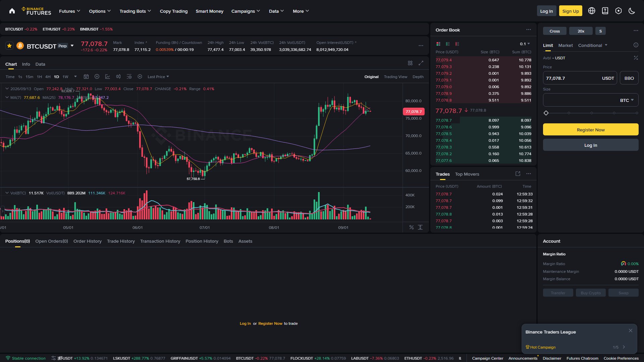Select the 4H chart interval
This screenshot has width=644, height=362.
click(48, 77)
